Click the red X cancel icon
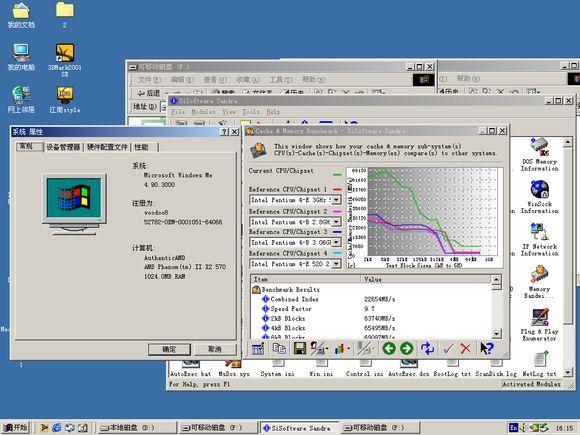Image resolution: width=580 pixels, height=435 pixels. tap(465, 348)
